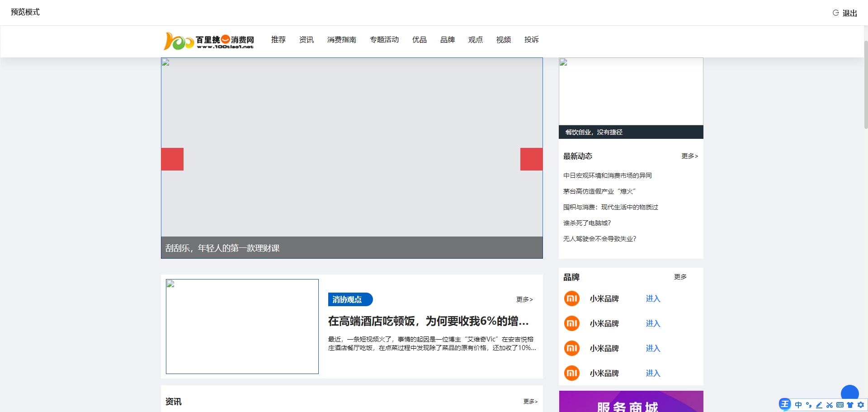Open the IME settings gear icon
This screenshot has height=412, width=868.
[x=860, y=405]
